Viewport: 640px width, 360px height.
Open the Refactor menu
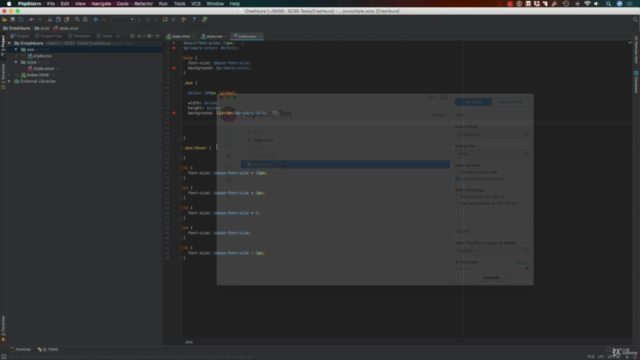144,4
